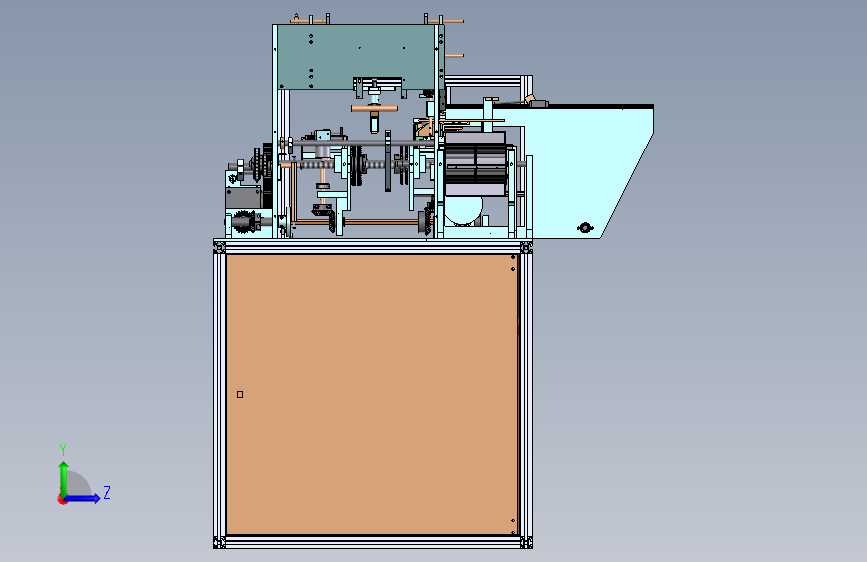Viewport: 867px width, 562px height.
Task: Select the black round knob on the chute panel
Action: (x=585, y=227)
